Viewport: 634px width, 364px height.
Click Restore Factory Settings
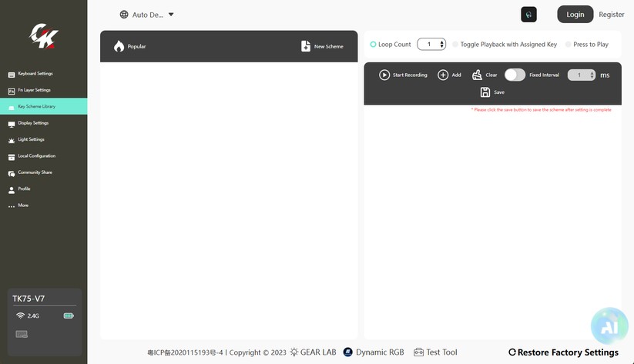563,352
